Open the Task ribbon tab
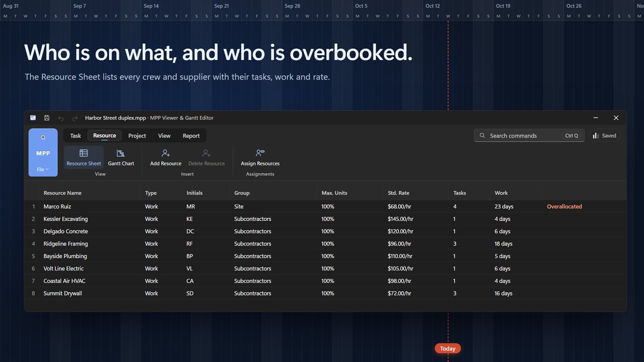This screenshot has height=362, width=644. pos(75,136)
